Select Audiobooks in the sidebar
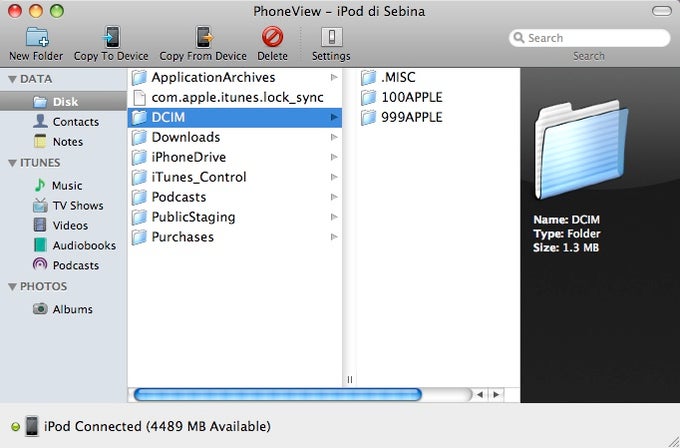Image resolution: width=680 pixels, height=448 pixels. 63,245
